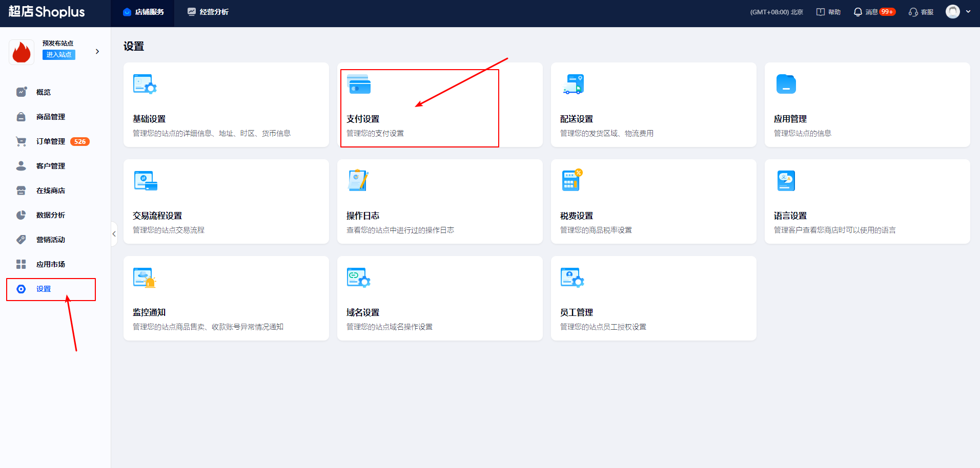Select 订单管理 in the sidebar
980x468 pixels.
(x=51, y=141)
